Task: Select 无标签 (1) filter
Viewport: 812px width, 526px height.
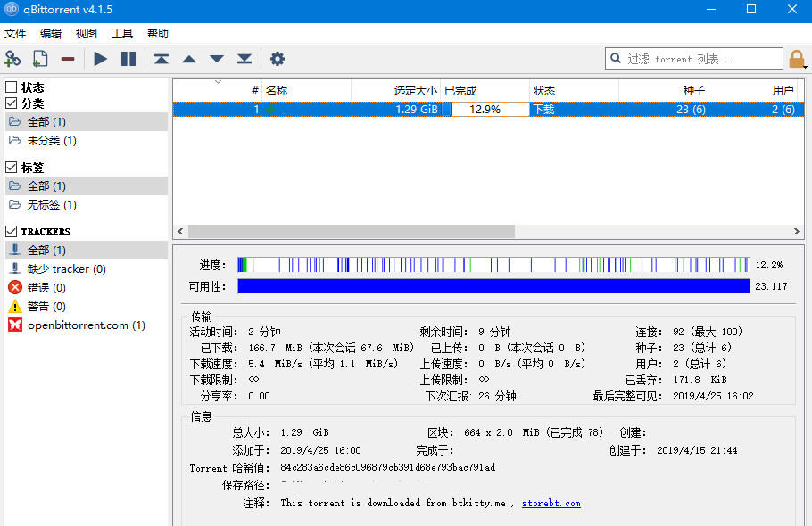Action: [87, 204]
